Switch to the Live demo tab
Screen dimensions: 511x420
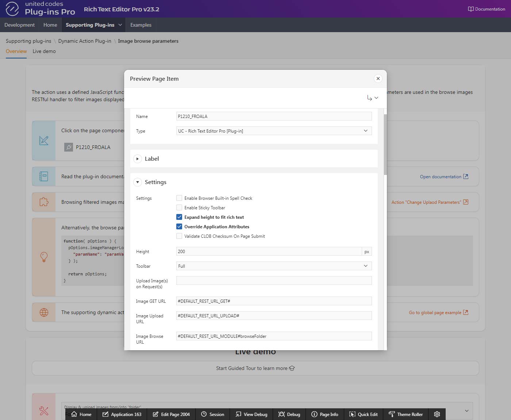44,51
